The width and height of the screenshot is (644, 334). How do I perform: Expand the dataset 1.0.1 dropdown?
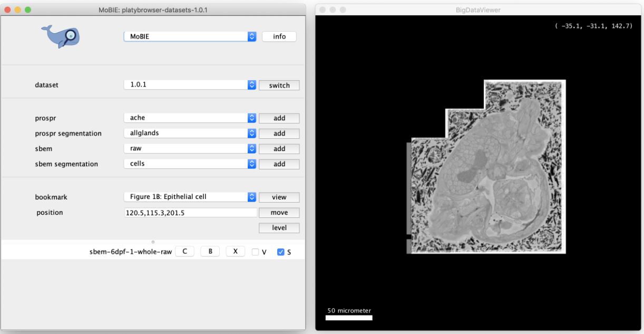[x=190, y=85]
